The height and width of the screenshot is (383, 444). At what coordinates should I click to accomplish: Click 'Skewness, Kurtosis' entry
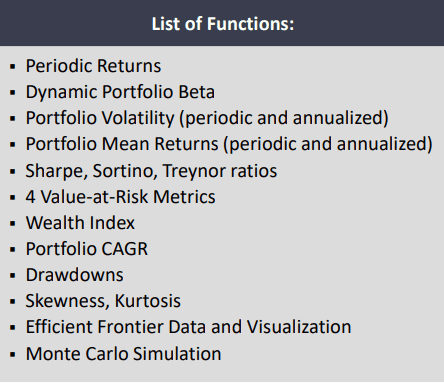click(103, 301)
